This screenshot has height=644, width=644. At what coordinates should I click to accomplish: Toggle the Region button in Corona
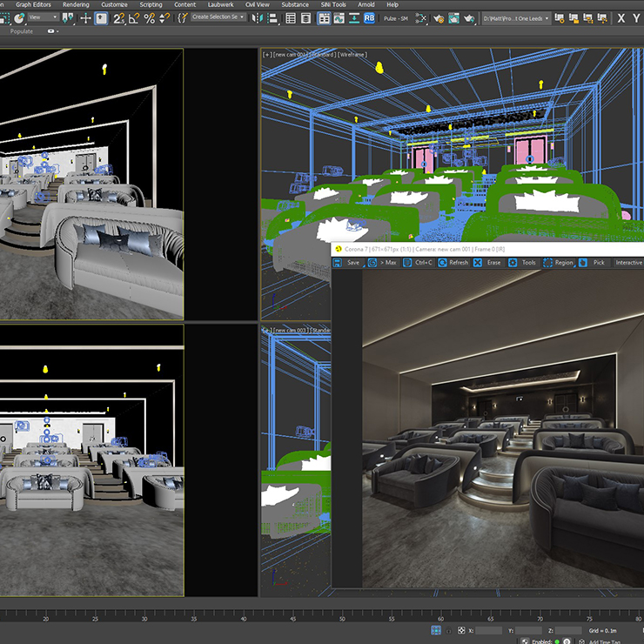tap(558, 263)
